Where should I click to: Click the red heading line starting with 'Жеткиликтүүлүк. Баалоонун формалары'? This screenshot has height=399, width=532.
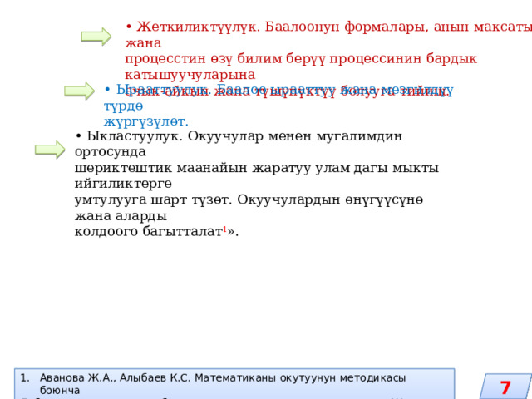click(328, 27)
